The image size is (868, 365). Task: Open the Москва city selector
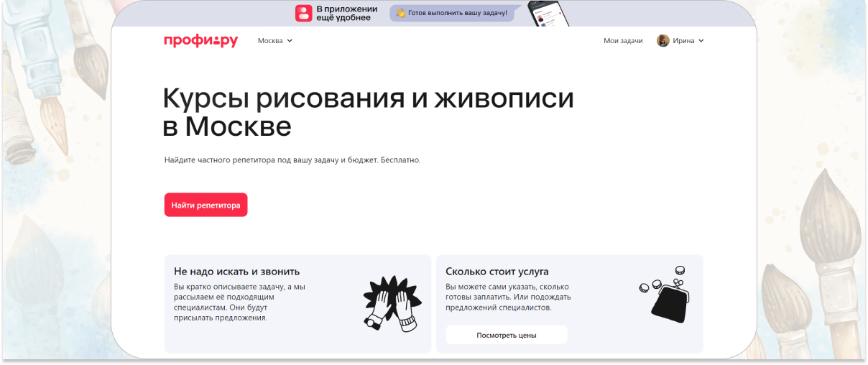pyautogui.click(x=271, y=41)
